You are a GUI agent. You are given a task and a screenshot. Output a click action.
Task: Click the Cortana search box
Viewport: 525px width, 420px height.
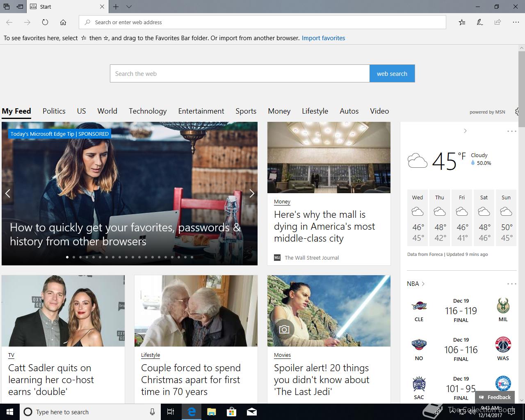pos(90,412)
